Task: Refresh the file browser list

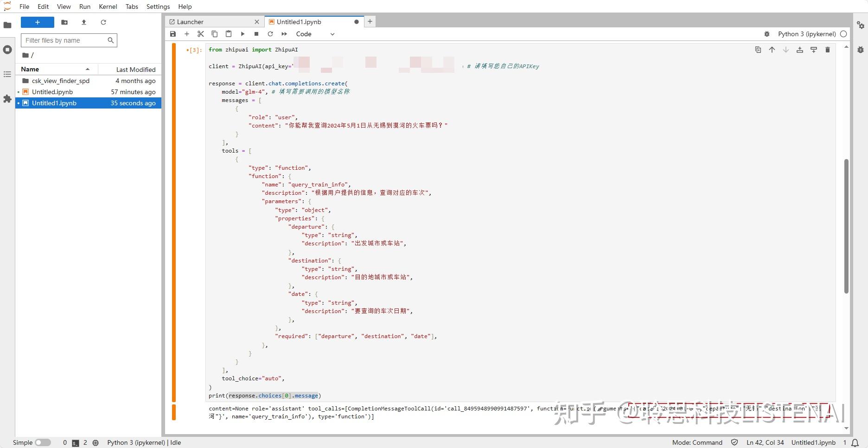Action: tap(103, 22)
